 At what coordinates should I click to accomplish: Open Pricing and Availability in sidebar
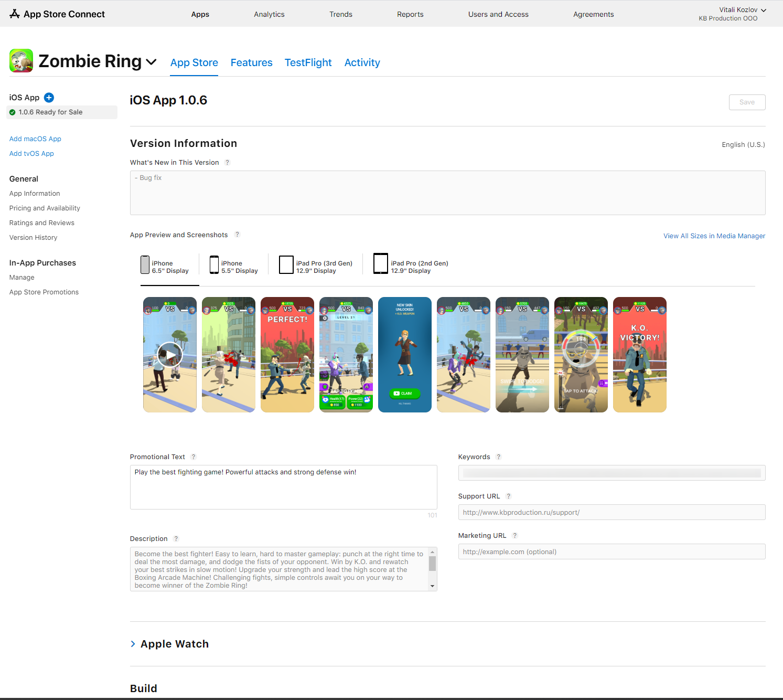pos(45,208)
